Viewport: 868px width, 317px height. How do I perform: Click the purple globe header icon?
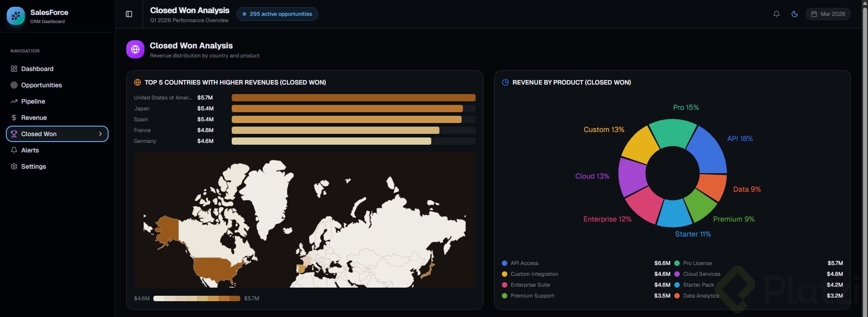click(x=135, y=49)
